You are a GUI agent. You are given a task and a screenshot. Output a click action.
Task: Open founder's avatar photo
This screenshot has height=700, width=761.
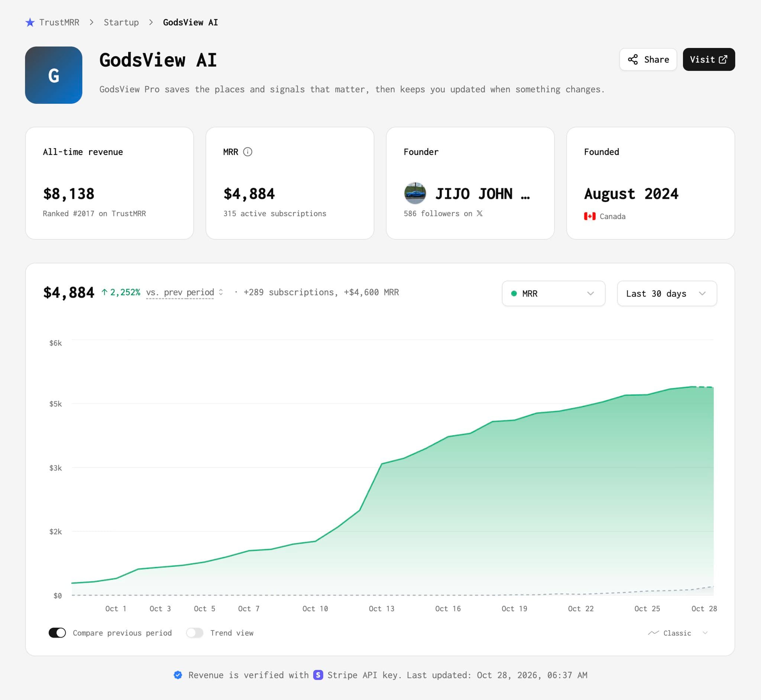[x=415, y=193]
